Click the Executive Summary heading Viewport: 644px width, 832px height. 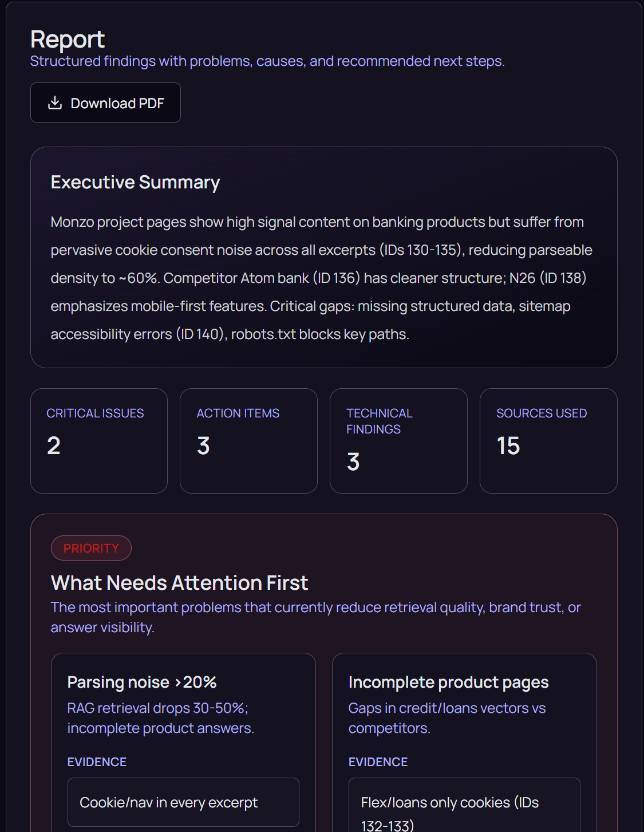pos(135,182)
